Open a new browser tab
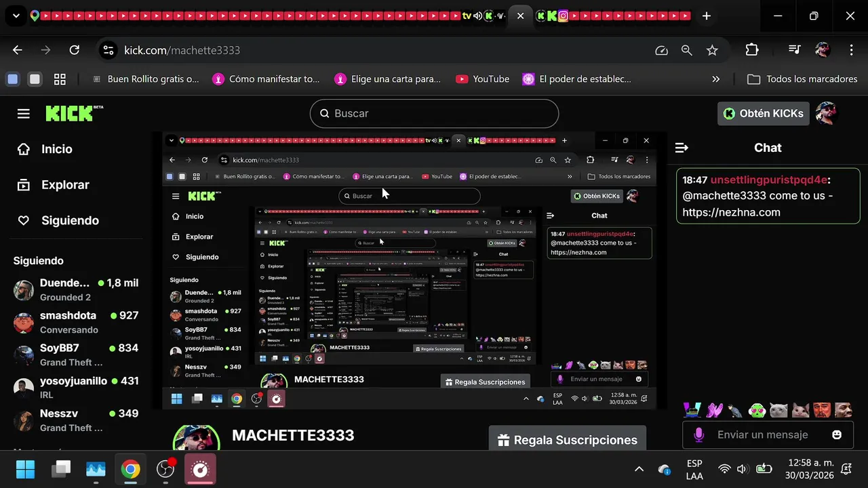 pyautogui.click(x=707, y=16)
